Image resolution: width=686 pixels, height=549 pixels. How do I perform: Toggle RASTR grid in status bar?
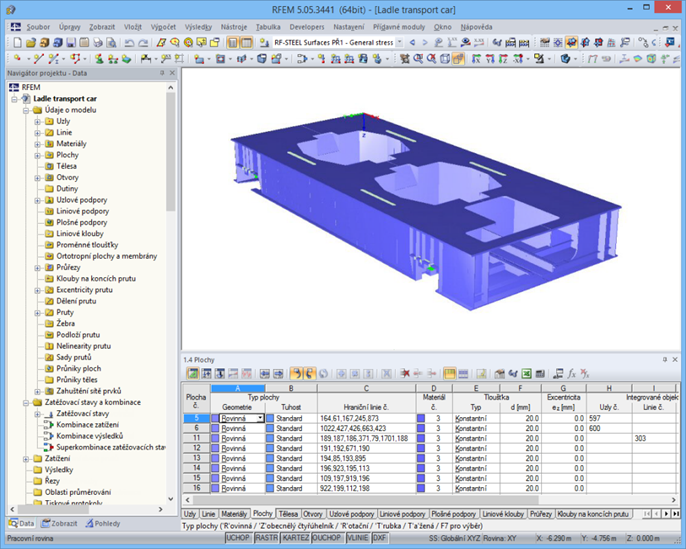click(266, 538)
